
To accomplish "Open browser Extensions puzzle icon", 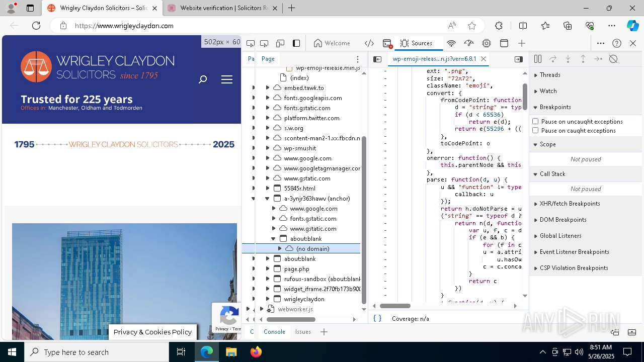I will click(499, 26).
